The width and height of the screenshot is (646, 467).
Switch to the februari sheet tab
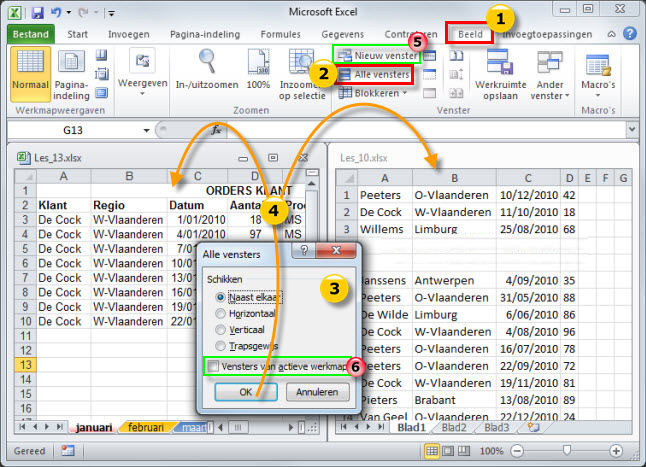pos(148,427)
